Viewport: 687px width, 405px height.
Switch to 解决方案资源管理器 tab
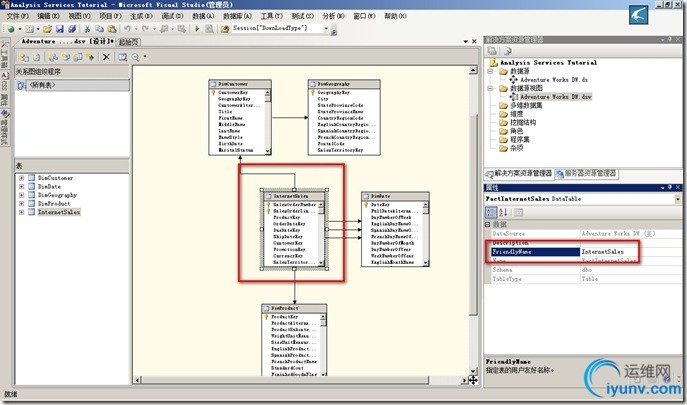coord(518,174)
